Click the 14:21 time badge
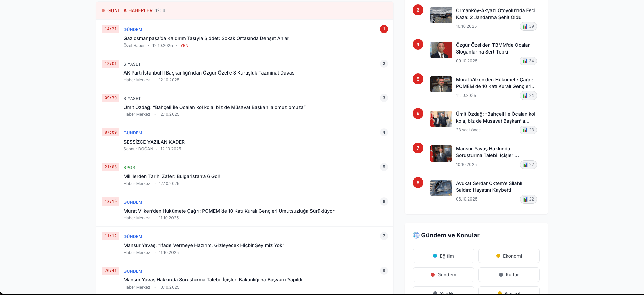The width and height of the screenshot is (644, 295). 111,29
